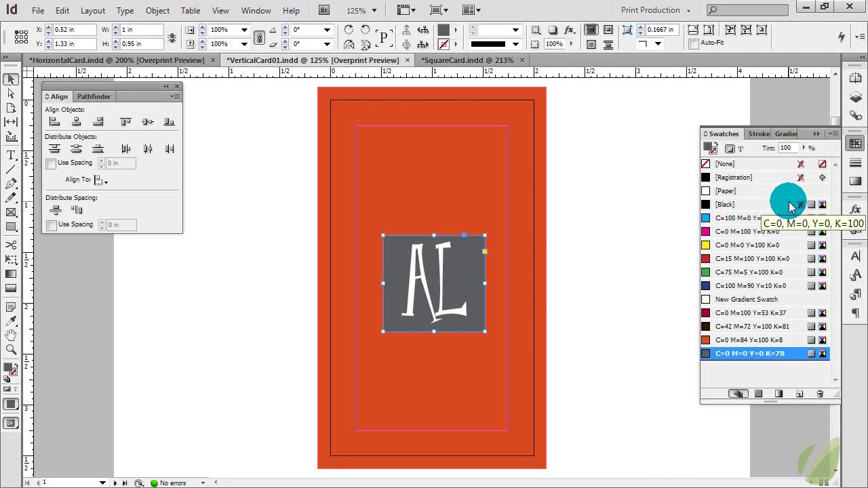
Task: Select the C=0 M=84 Y=100 K=8 swatch
Action: (749, 340)
